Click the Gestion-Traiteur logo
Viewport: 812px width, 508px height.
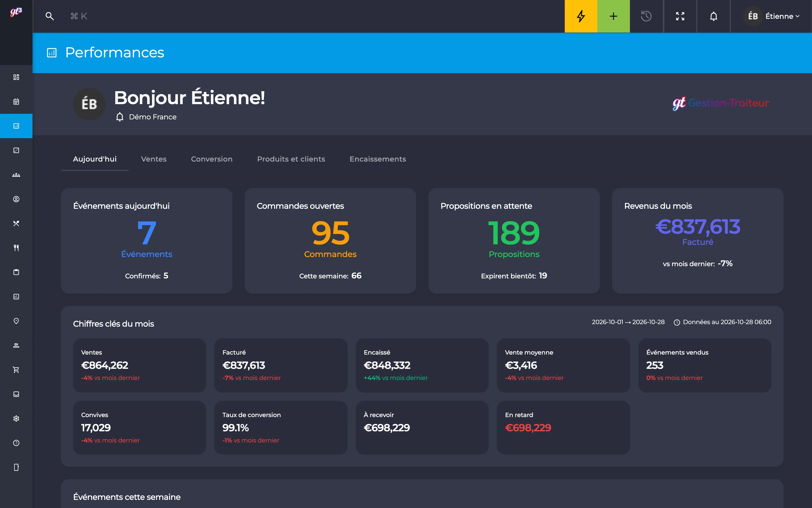click(x=721, y=103)
